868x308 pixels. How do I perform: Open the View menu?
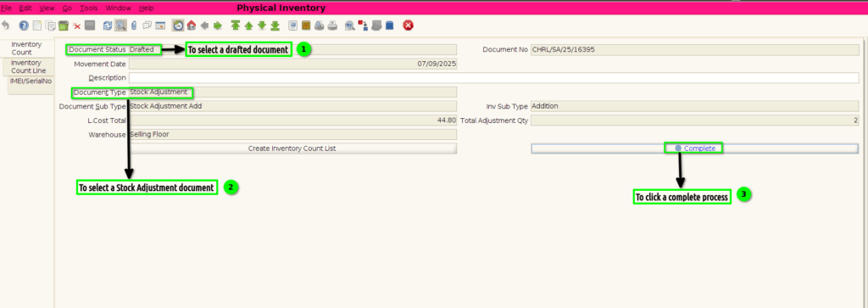(x=47, y=8)
